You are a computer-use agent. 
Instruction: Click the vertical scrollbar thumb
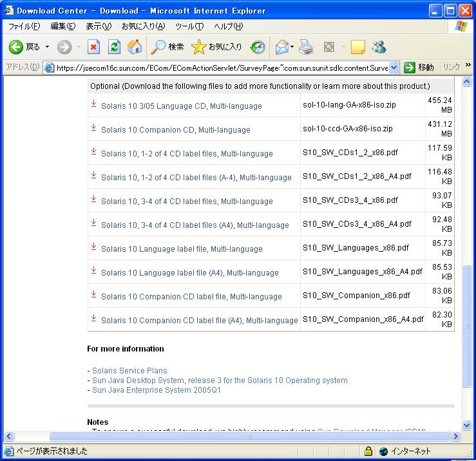[x=466, y=326]
